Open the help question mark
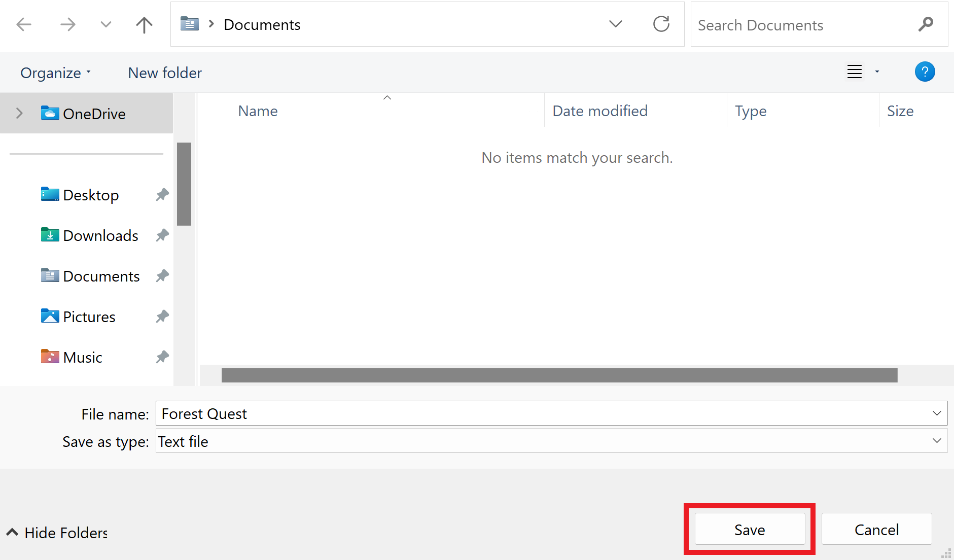954x560 pixels. [925, 72]
